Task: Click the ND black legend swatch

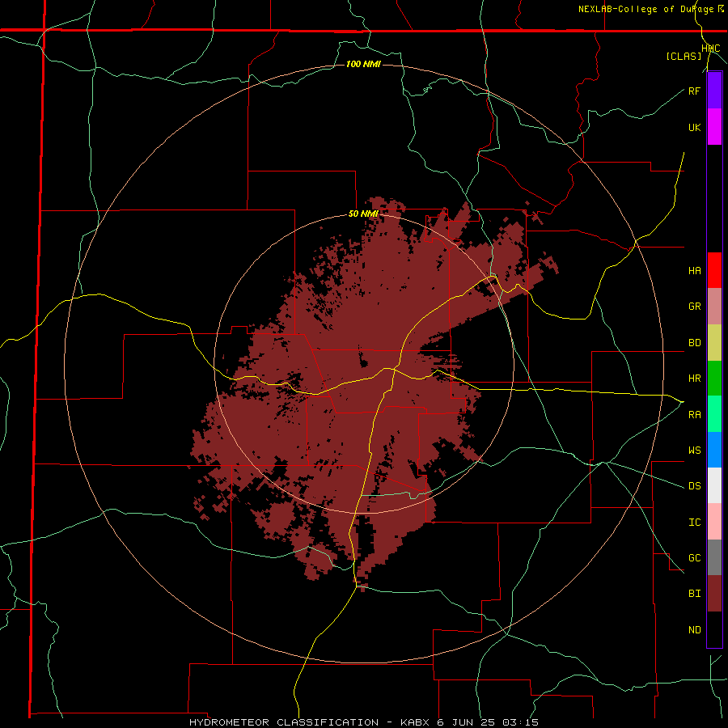Action: pos(714,629)
